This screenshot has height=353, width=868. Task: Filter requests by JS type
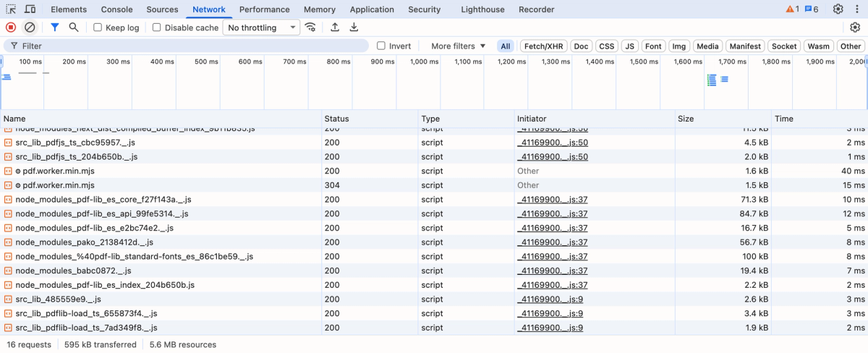coord(630,46)
